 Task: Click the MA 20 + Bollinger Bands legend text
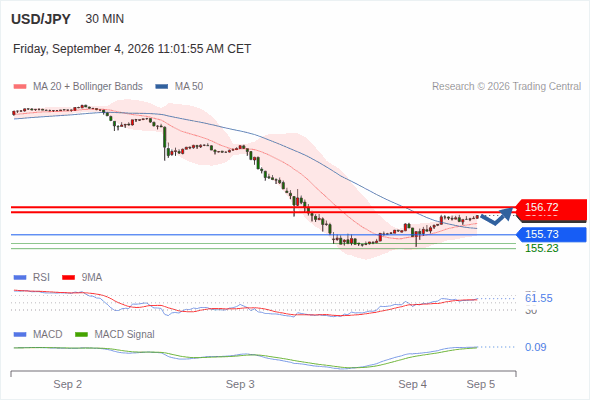coord(88,87)
